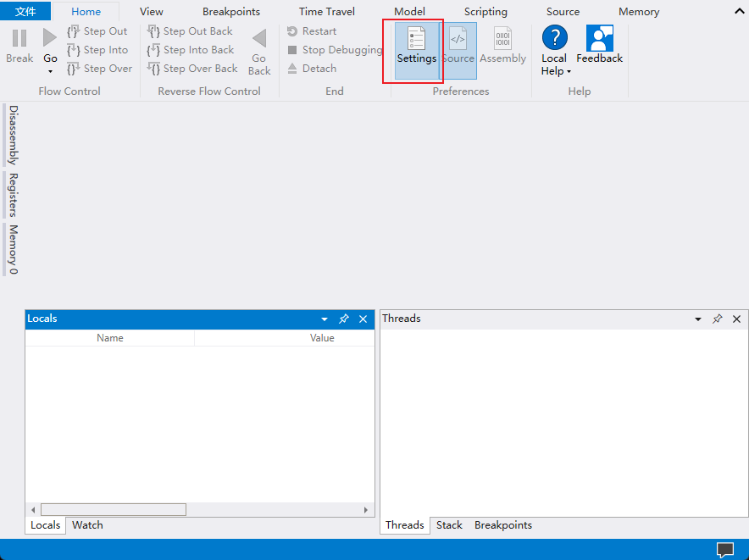The width and height of the screenshot is (749, 560).
Task: Close the Threads panel
Action: (x=736, y=319)
